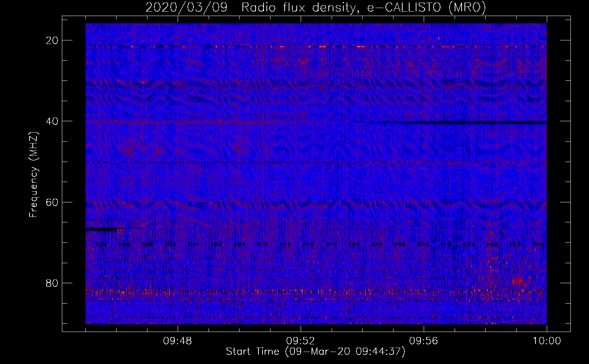Screen dimensions: 589x364
Task: Click the '09:56' time tick label
Action: [x=423, y=341]
